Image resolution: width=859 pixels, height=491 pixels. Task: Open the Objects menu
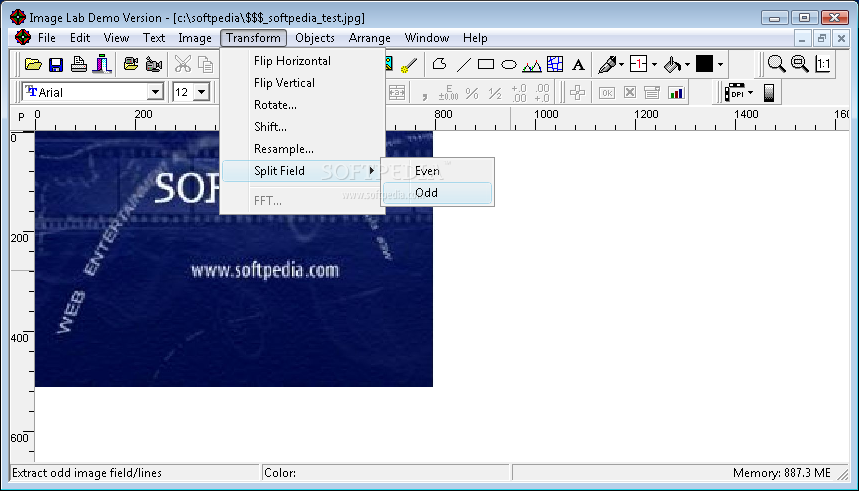(x=314, y=38)
